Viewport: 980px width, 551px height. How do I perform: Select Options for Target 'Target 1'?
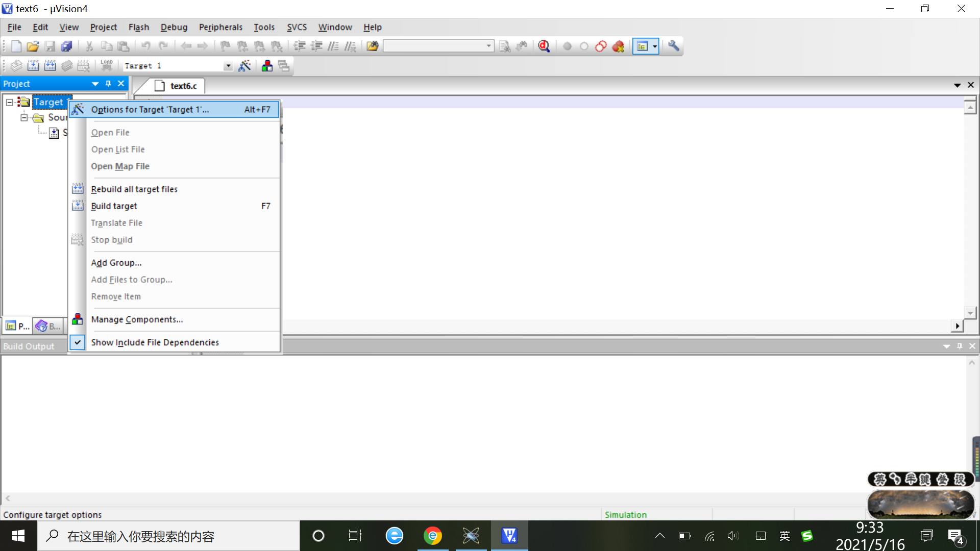(x=150, y=110)
